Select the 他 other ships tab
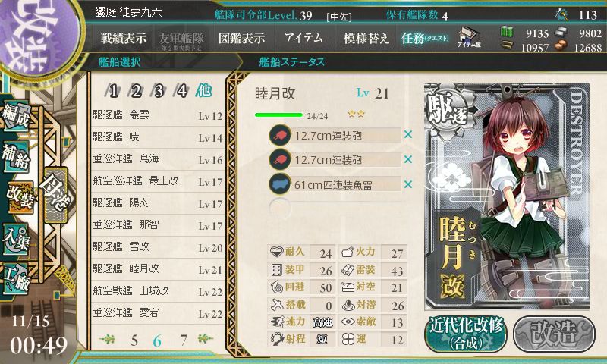 [203, 90]
